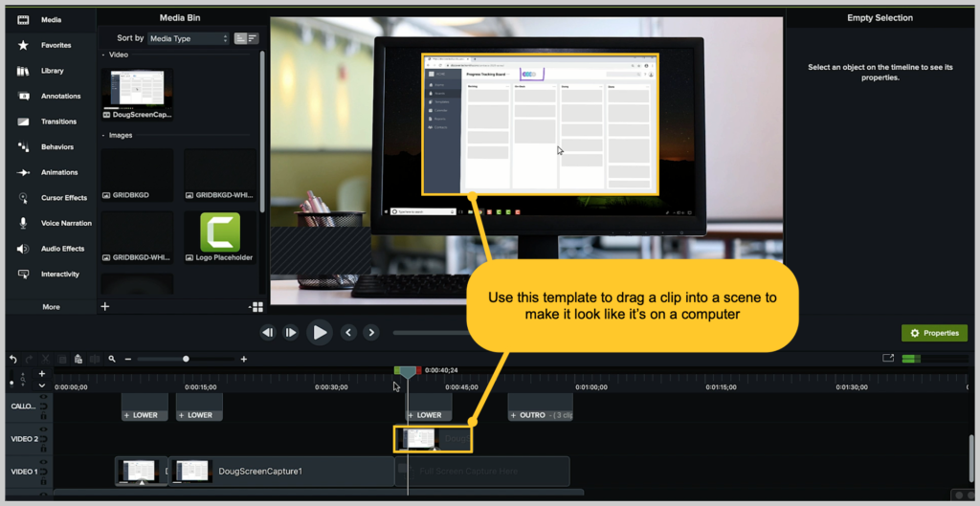Click the step forward frame button

[291, 333]
